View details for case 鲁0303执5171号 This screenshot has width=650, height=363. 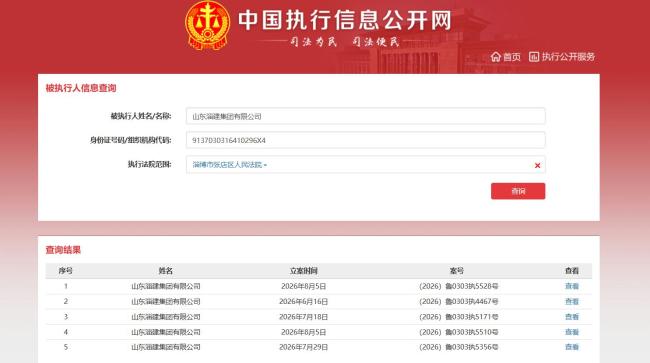(x=572, y=317)
